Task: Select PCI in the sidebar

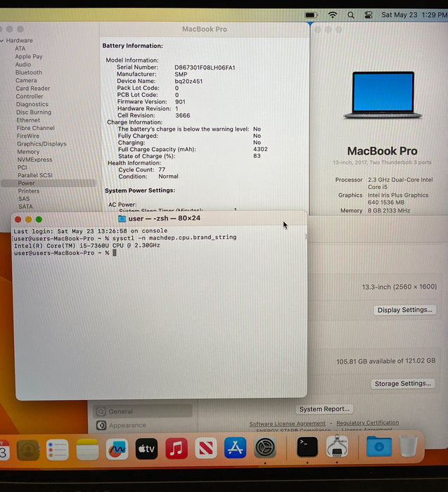Action: pyautogui.click(x=22, y=167)
